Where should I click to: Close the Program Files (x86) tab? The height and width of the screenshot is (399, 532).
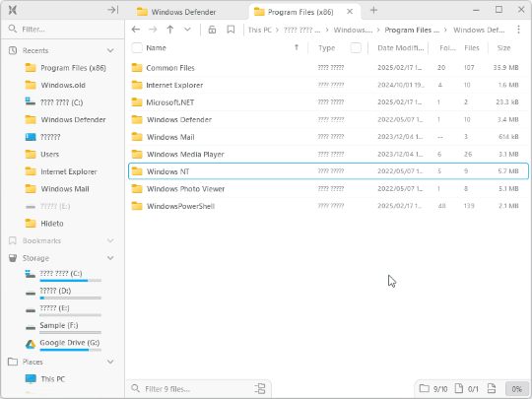(x=350, y=12)
